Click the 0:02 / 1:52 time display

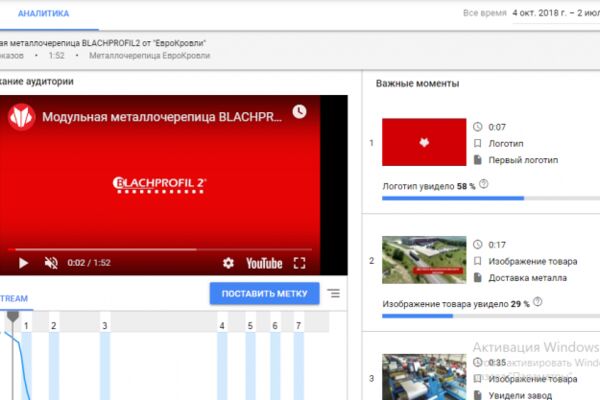coord(89,263)
